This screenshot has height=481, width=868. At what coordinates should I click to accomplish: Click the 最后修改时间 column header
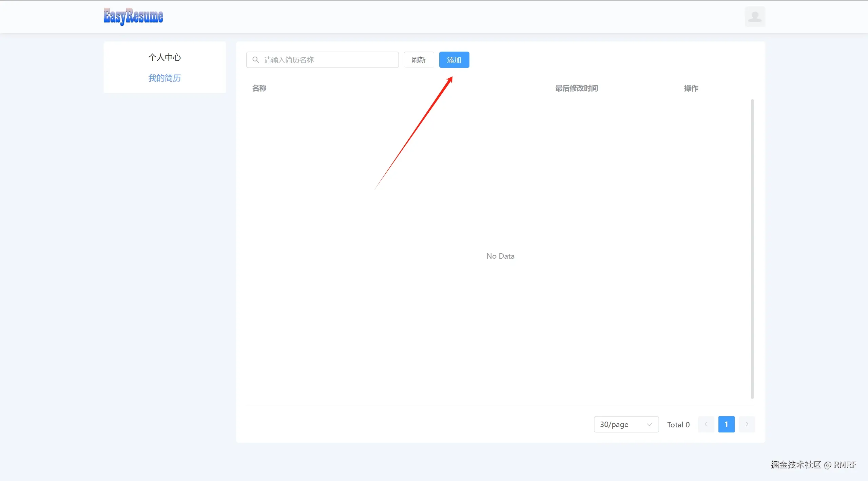tap(576, 88)
